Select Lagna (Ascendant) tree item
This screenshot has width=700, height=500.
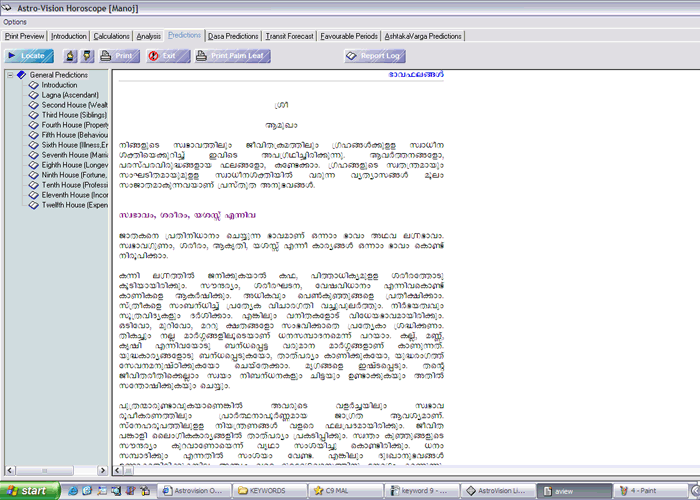[70, 95]
